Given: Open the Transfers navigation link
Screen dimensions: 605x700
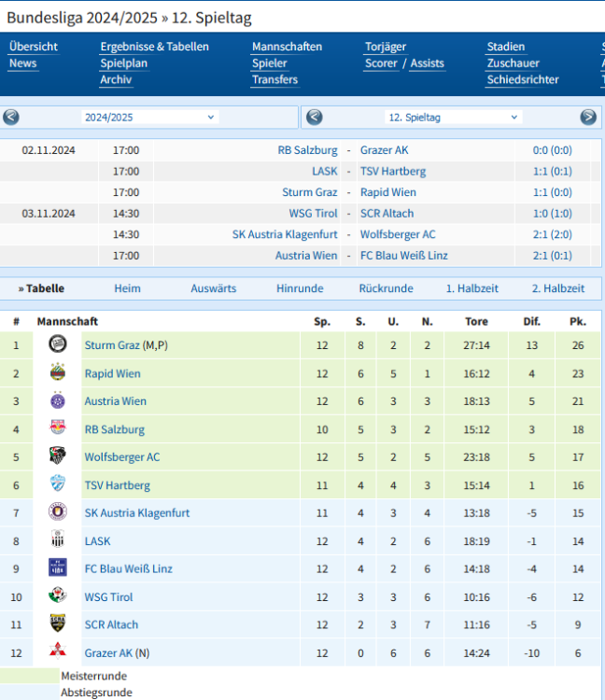Looking at the screenshot, I should 274,79.
